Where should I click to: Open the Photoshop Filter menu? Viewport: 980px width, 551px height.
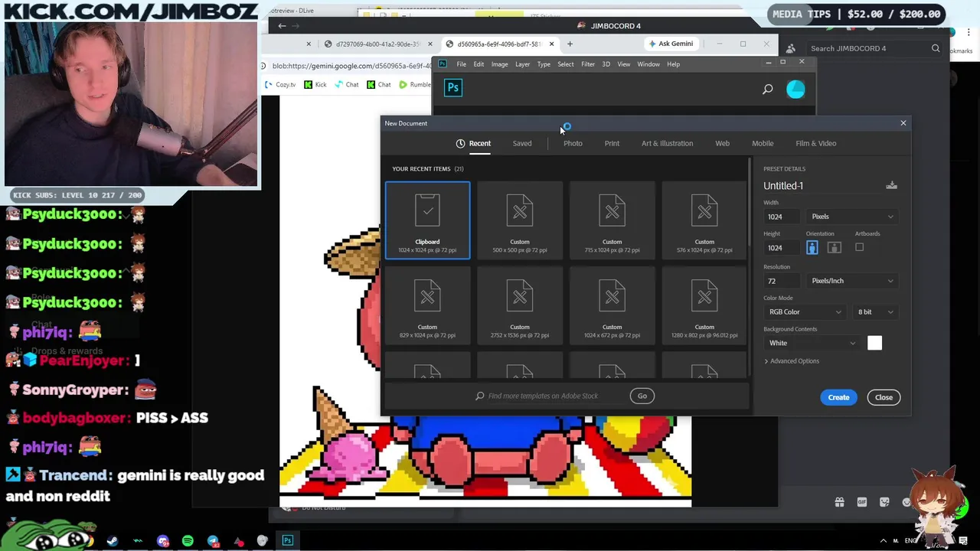(x=588, y=64)
